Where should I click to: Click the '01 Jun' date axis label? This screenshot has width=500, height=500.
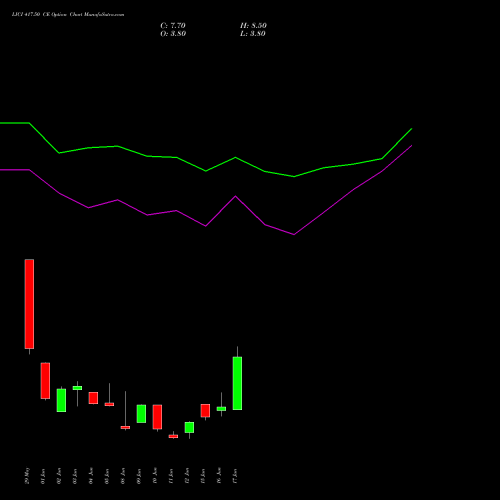pyautogui.click(x=43, y=476)
